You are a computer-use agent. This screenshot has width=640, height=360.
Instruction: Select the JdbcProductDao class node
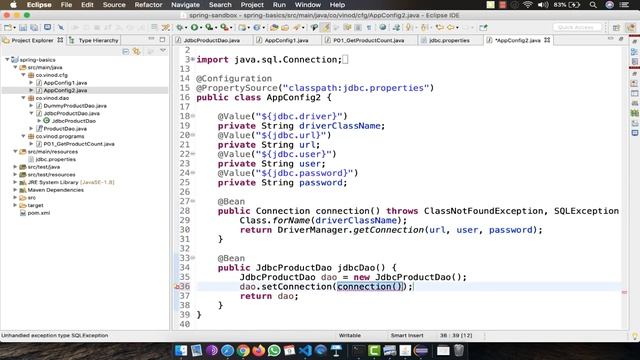73,121
